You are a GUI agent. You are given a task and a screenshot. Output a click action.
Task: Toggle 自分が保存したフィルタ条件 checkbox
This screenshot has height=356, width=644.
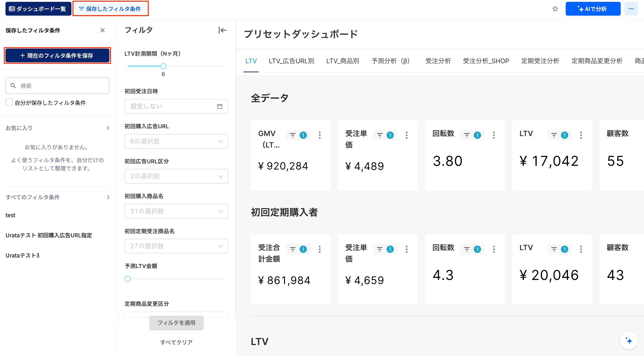point(9,103)
